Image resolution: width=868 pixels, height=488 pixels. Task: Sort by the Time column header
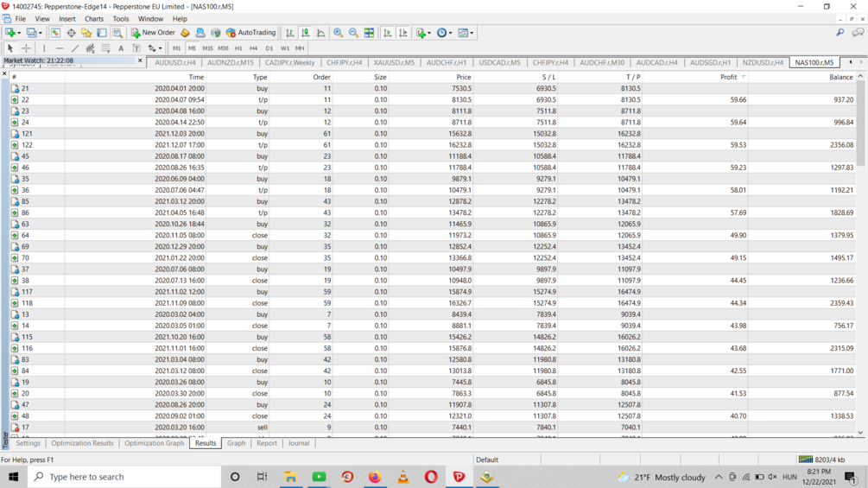point(197,77)
